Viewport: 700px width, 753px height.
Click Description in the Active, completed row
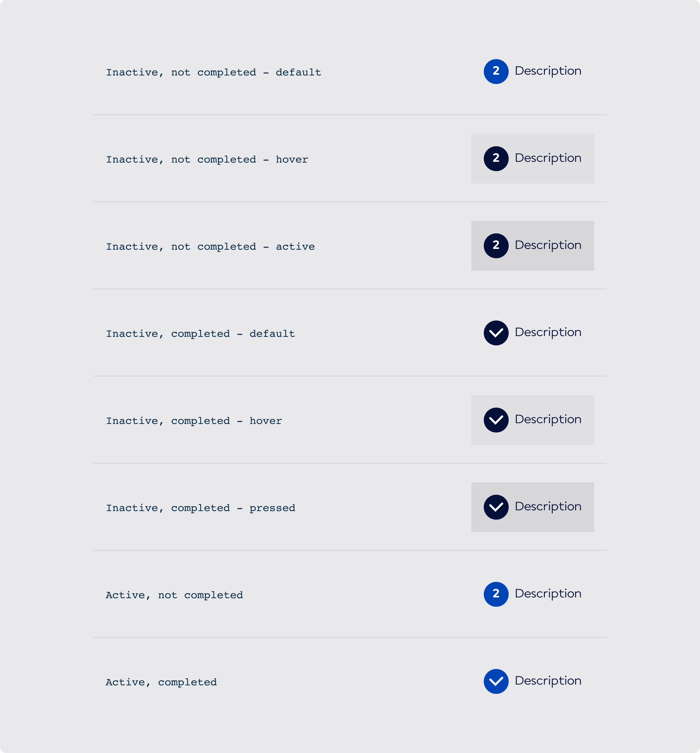(x=548, y=681)
